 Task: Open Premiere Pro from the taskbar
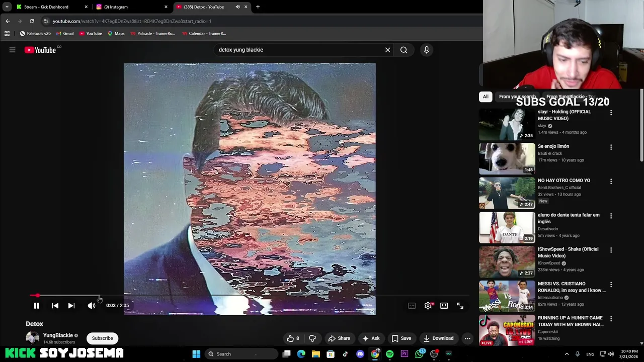(x=404, y=354)
